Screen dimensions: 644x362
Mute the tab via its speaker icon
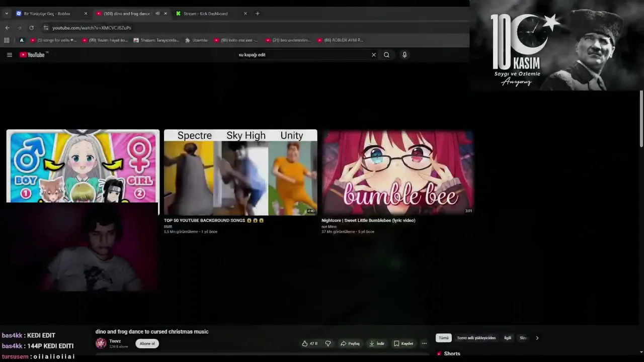tap(157, 14)
